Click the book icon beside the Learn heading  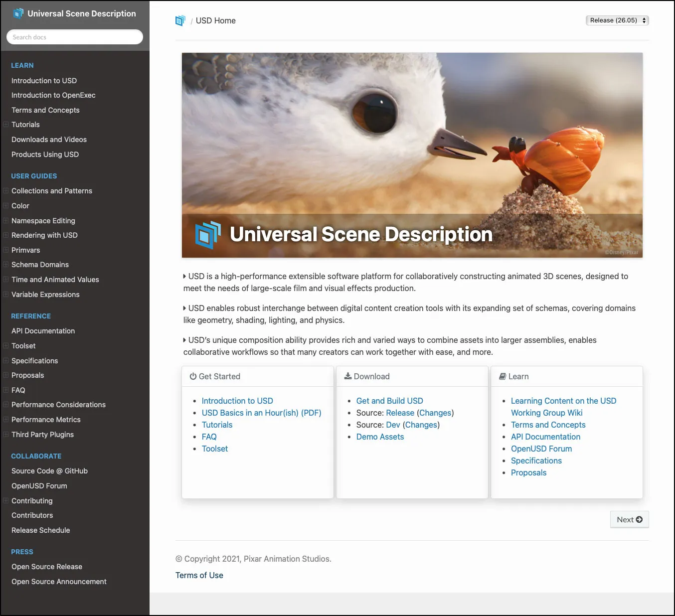[503, 376]
